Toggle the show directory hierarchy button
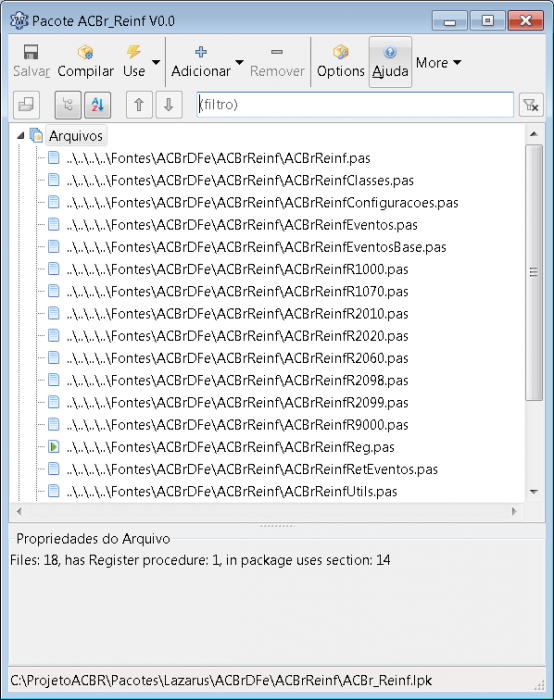The width and height of the screenshot is (554, 700). 68,105
